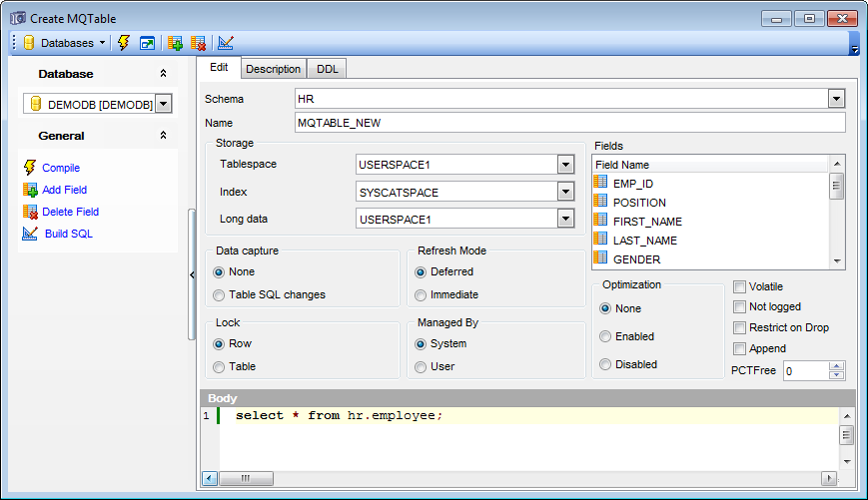
Task: Click the LAST_NAME field icon
Action: coord(600,239)
